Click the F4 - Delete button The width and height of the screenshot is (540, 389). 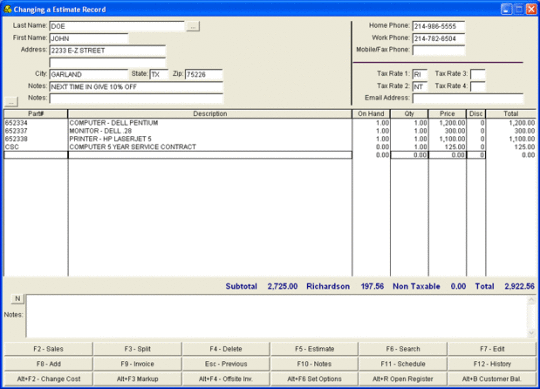[x=226, y=349]
